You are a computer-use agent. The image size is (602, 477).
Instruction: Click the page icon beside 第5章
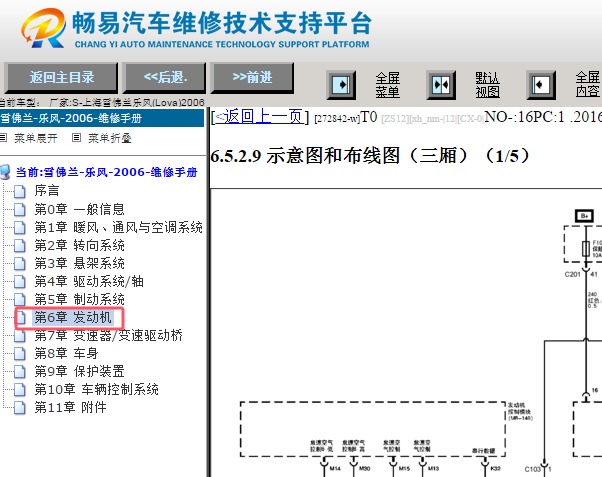tap(20, 300)
